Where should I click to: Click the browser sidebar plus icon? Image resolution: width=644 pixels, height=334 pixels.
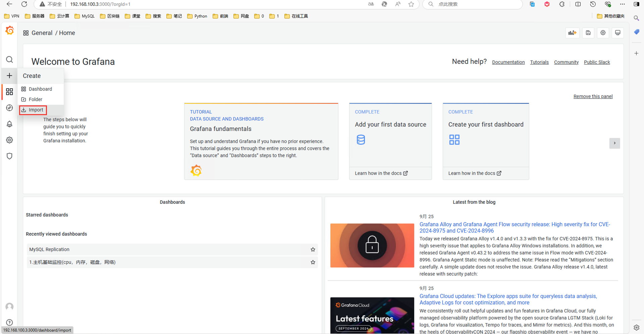pyautogui.click(x=636, y=53)
